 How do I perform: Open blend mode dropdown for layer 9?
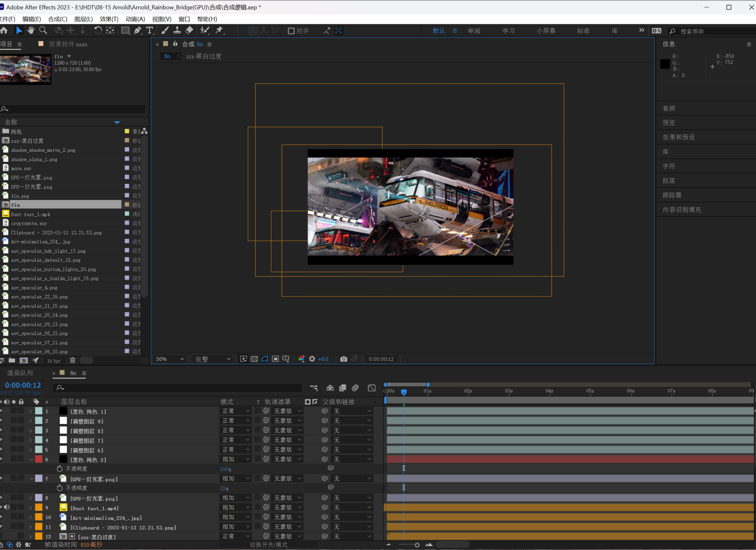236,507
